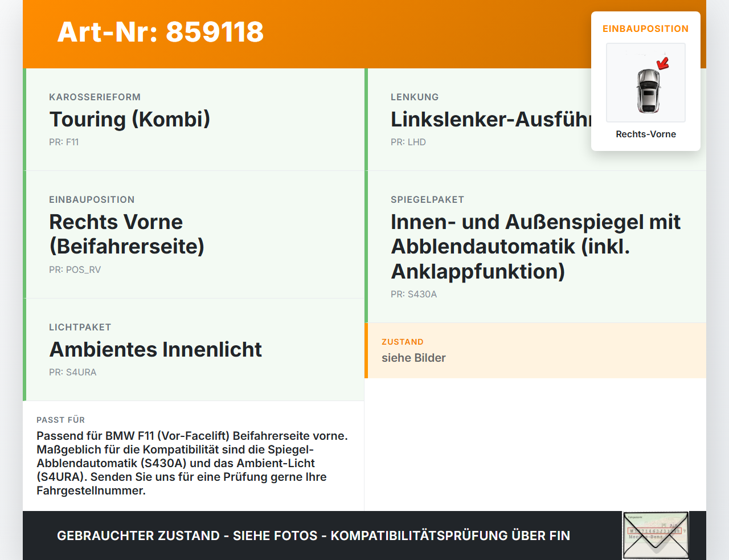The height and width of the screenshot is (560, 729).
Task: Select the Art-Nr: 859118 heading
Action: coord(161,32)
